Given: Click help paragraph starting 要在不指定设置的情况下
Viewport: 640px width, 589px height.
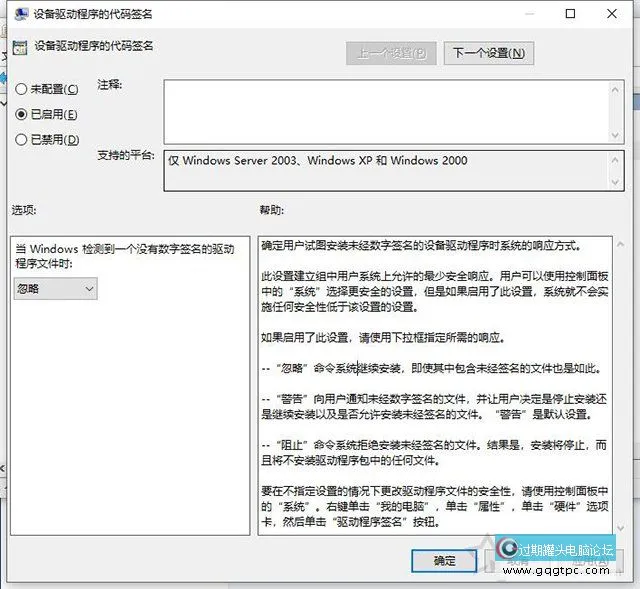Looking at the screenshot, I should pyautogui.click(x=435, y=506).
